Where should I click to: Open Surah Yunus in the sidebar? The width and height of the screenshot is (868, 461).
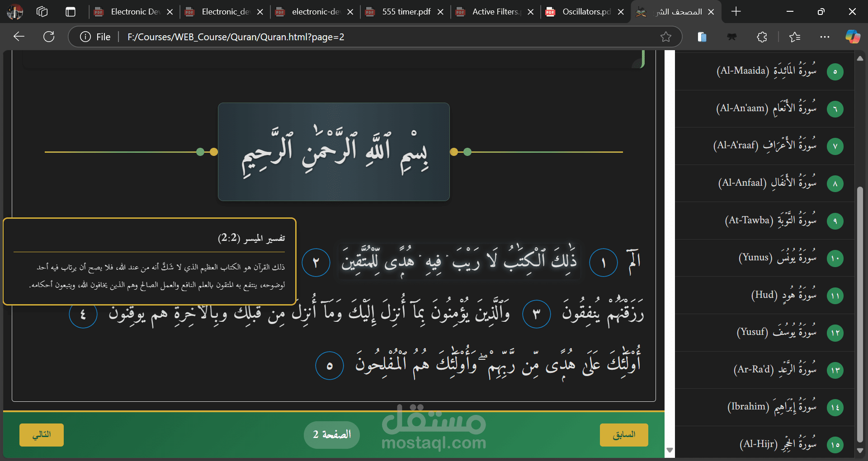pyautogui.click(x=765, y=258)
